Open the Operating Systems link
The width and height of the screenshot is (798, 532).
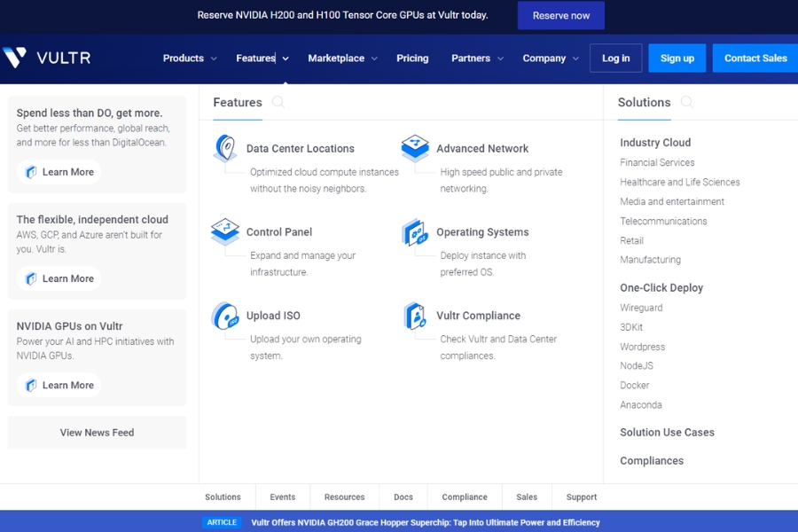click(482, 232)
